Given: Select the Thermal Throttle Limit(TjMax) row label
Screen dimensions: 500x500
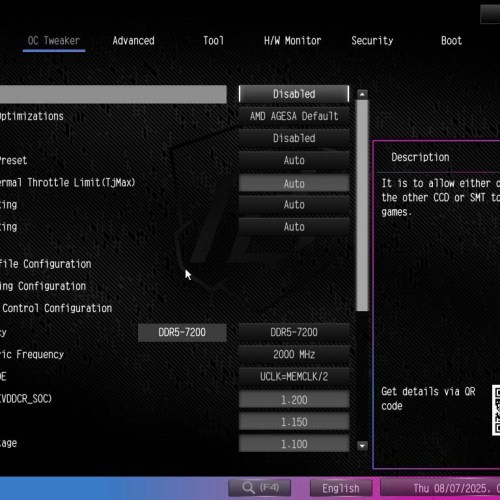Looking at the screenshot, I should click(67, 183).
